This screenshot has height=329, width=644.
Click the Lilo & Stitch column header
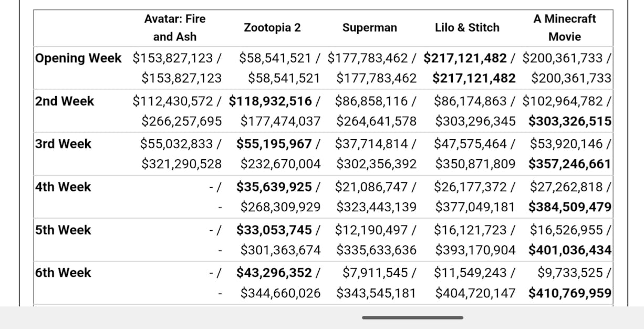[467, 28]
